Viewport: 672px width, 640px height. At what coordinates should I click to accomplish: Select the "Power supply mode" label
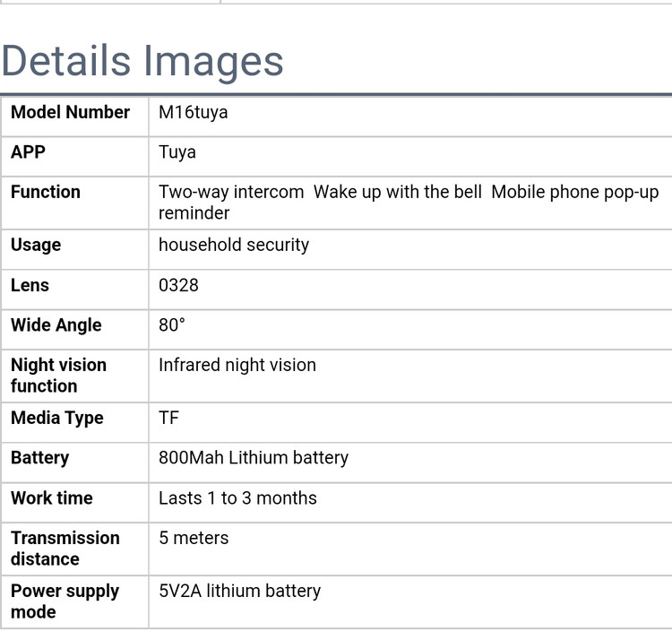(65, 601)
